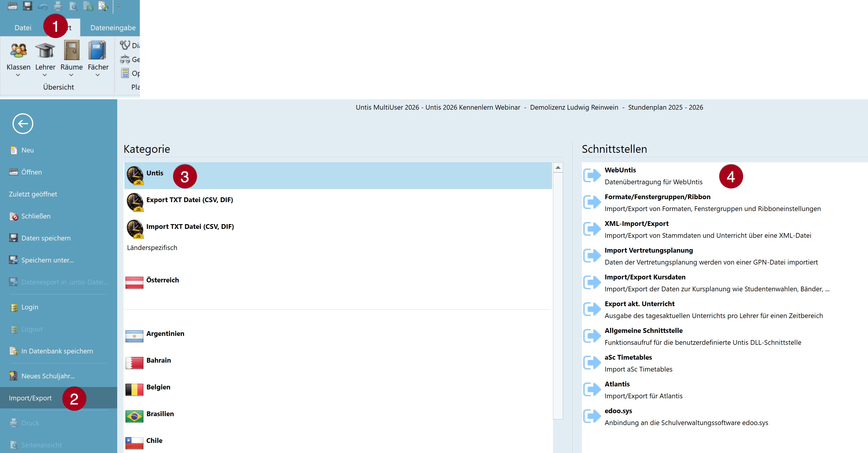Open the XML-Import/Export interface

click(636, 224)
